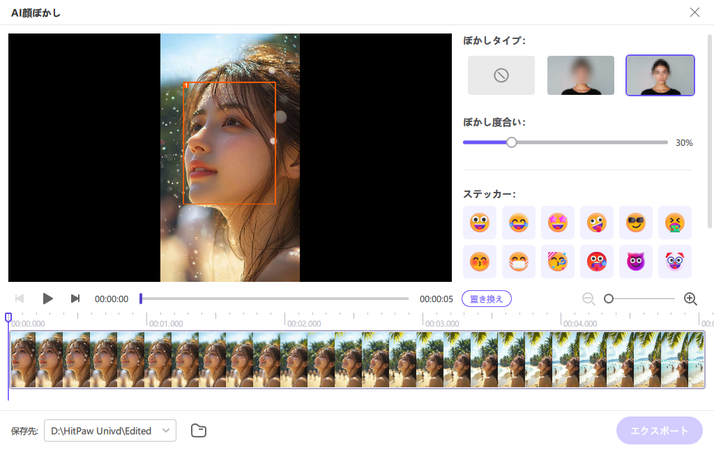Select the 'no blur' type option
The width and height of the screenshot is (714, 450).
501,75
